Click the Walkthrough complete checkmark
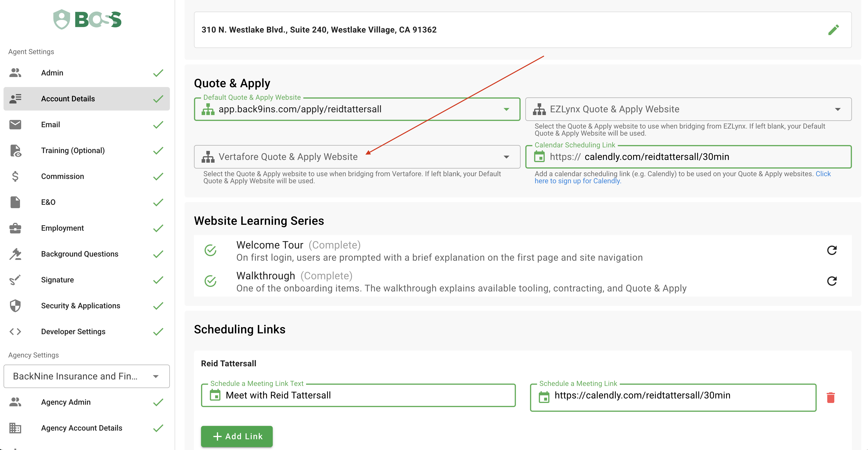 (x=211, y=281)
